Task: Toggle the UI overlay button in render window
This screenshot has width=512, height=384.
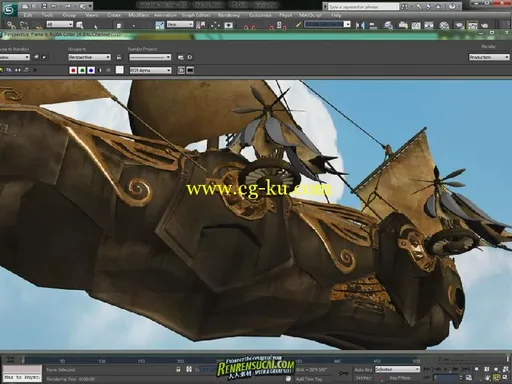Action: click(181, 70)
